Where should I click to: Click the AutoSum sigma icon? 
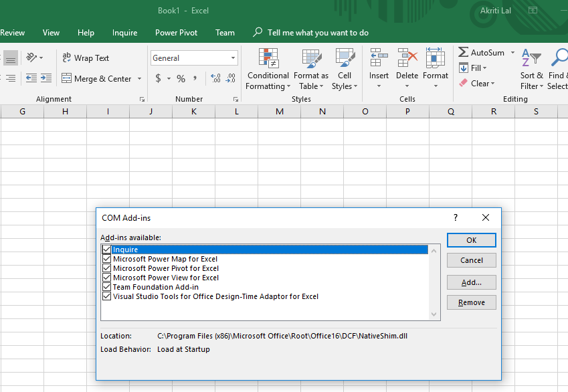(x=463, y=53)
